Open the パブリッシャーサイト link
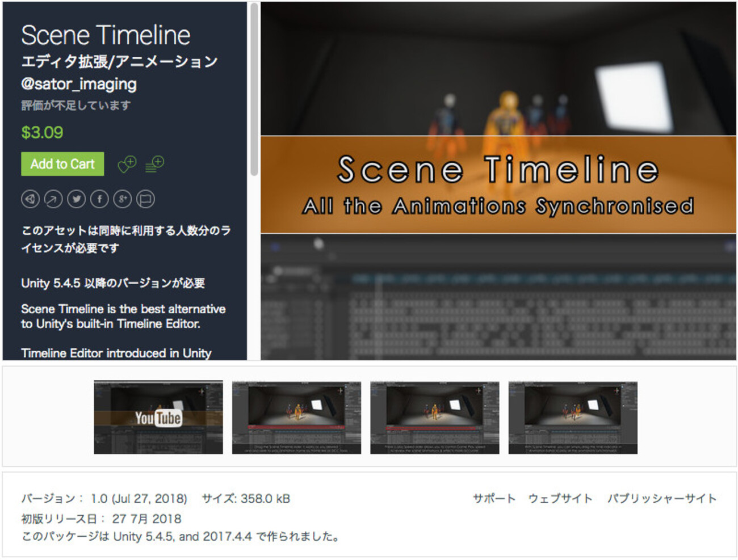 point(662,498)
